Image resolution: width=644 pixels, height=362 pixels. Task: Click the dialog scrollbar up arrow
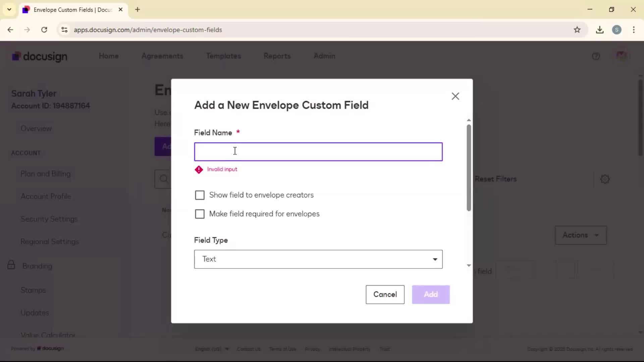pos(469,120)
